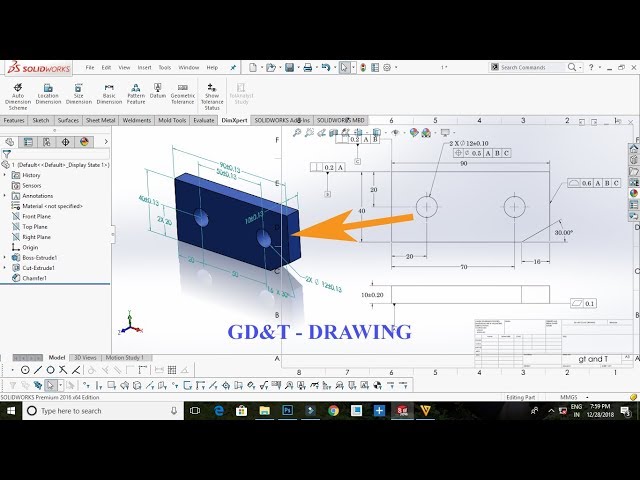Expand the Boss-Extrude1 feature
This screenshot has width=640, height=480.
(5, 258)
